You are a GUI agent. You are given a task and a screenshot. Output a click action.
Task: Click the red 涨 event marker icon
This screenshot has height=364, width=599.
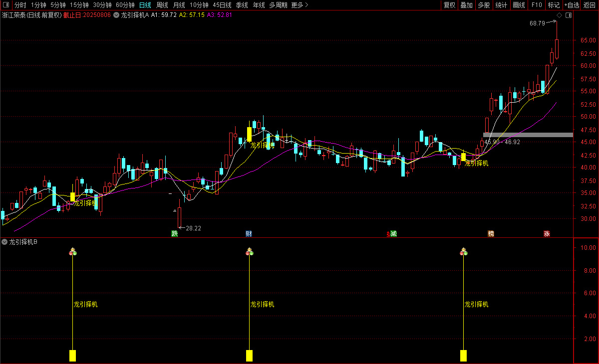tap(547, 233)
